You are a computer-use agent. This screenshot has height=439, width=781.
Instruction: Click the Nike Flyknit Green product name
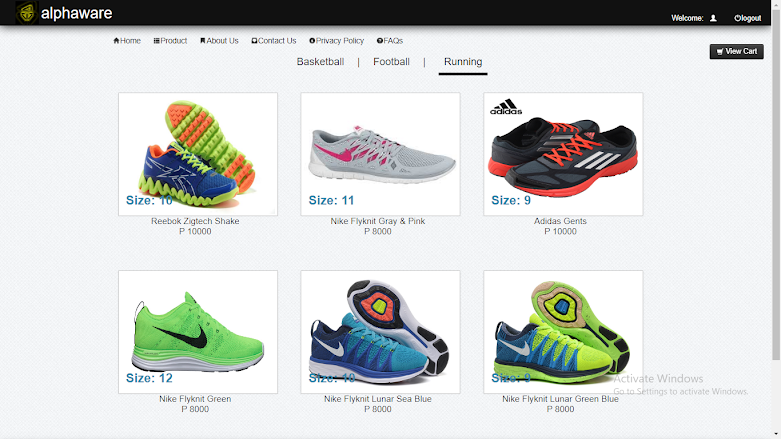[x=195, y=399]
